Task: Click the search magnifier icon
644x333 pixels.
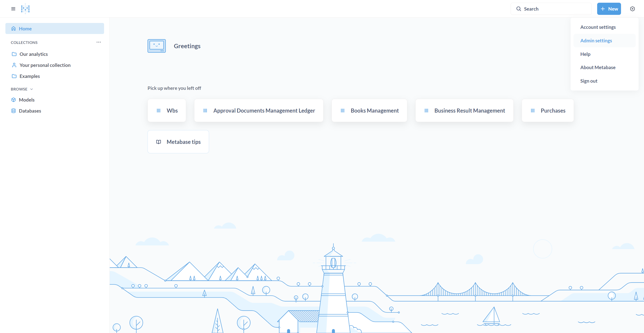Action: (519, 9)
